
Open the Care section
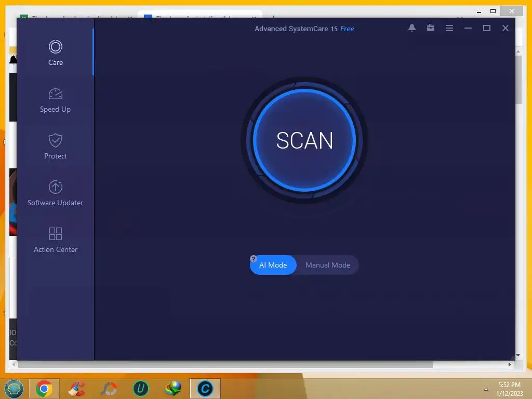click(55, 53)
